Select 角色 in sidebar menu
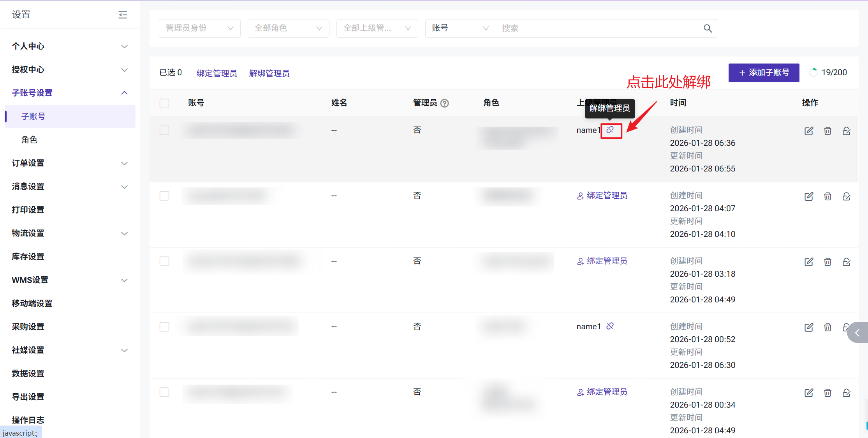 (x=30, y=140)
